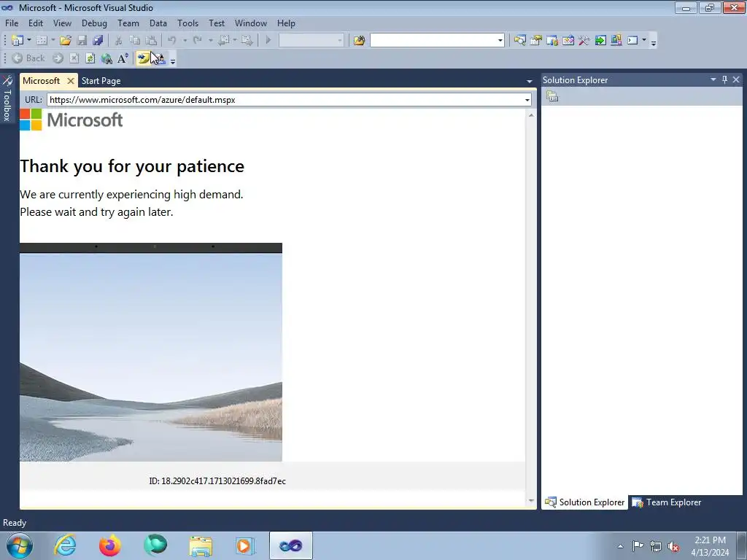Click the Command Window icon

pyautogui.click(x=632, y=41)
